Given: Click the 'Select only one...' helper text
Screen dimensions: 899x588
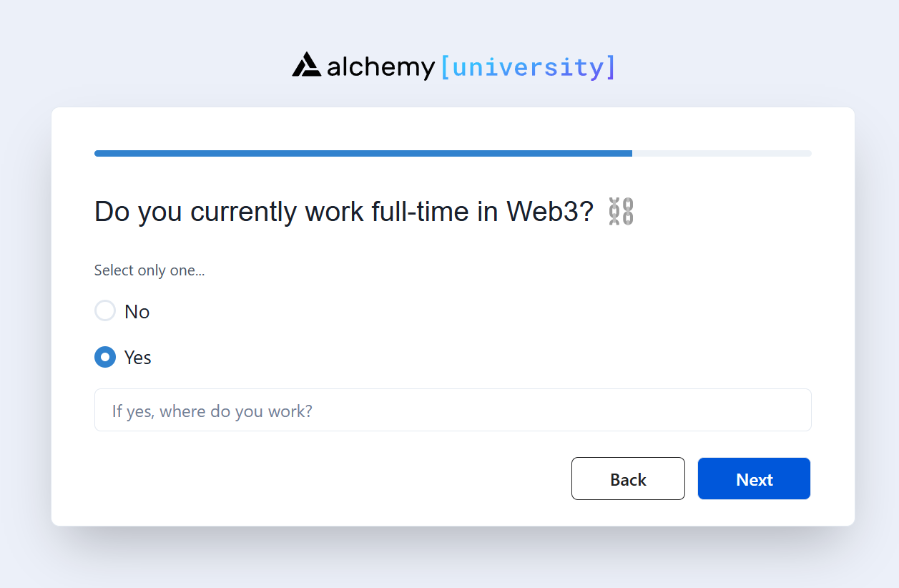Looking at the screenshot, I should 149,270.
